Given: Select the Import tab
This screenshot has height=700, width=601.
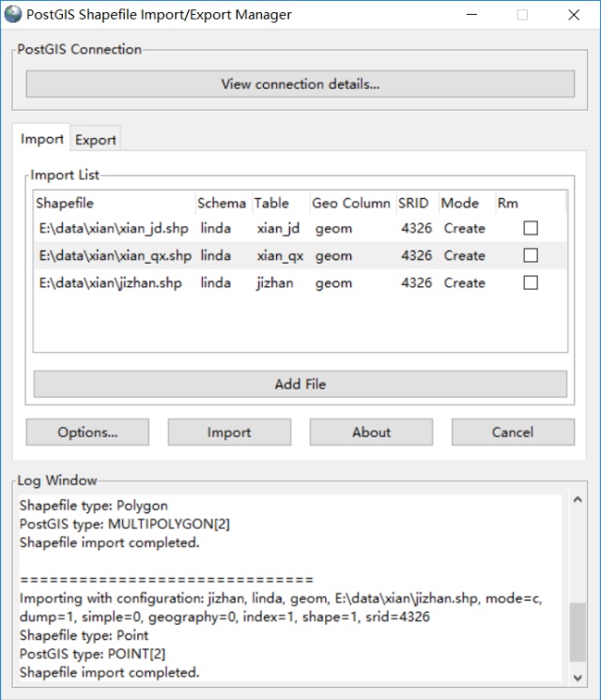Looking at the screenshot, I should [42, 139].
